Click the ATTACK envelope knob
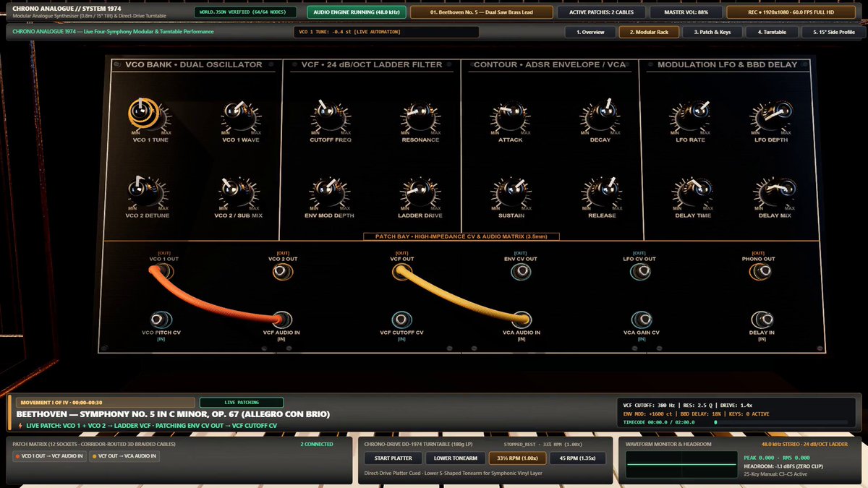Viewport: 868px width, 488px height. pyautogui.click(x=509, y=115)
